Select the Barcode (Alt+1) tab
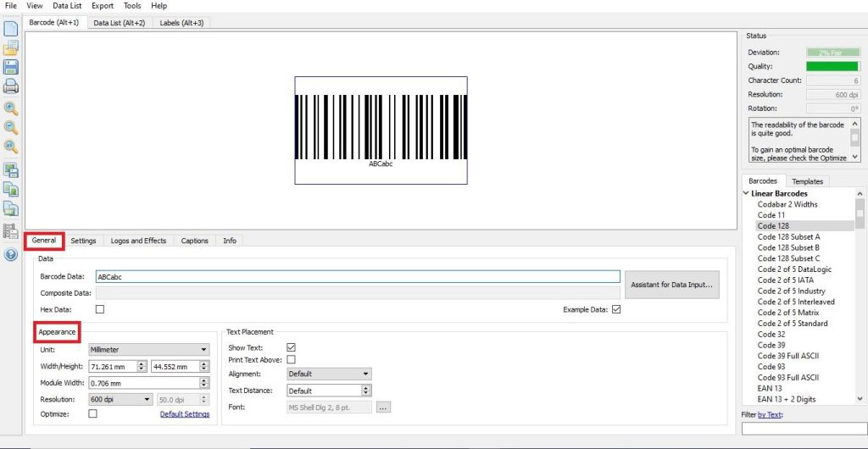The height and width of the screenshot is (449, 868). click(54, 23)
